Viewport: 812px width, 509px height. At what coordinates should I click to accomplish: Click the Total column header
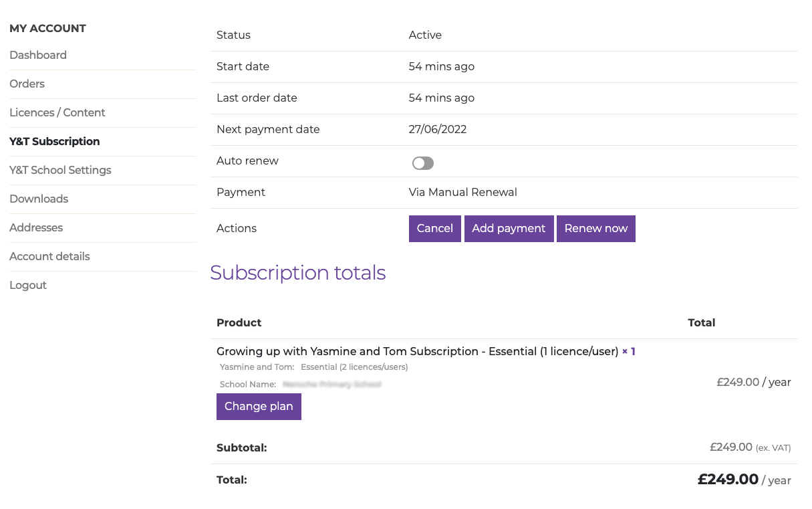(702, 322)
